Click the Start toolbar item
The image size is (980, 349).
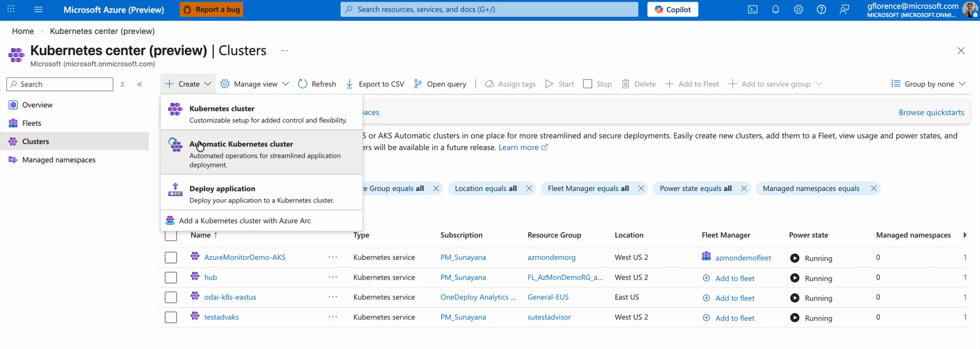[559, 84]
